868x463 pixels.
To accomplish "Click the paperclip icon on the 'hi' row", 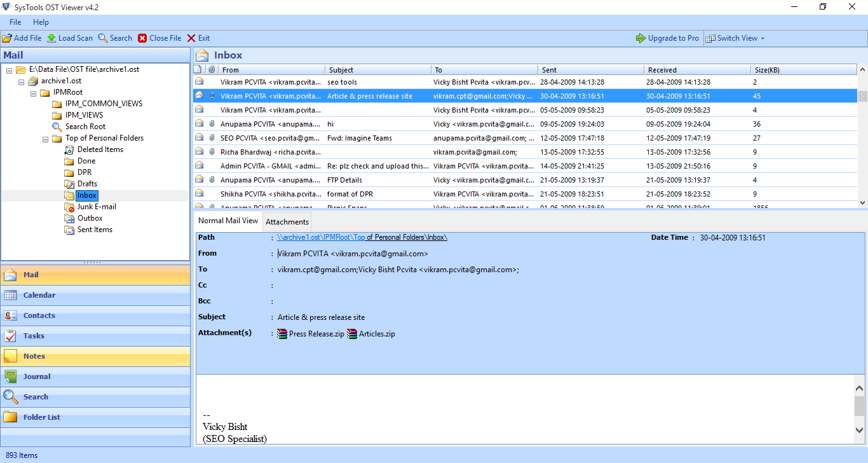I will 212,124.
